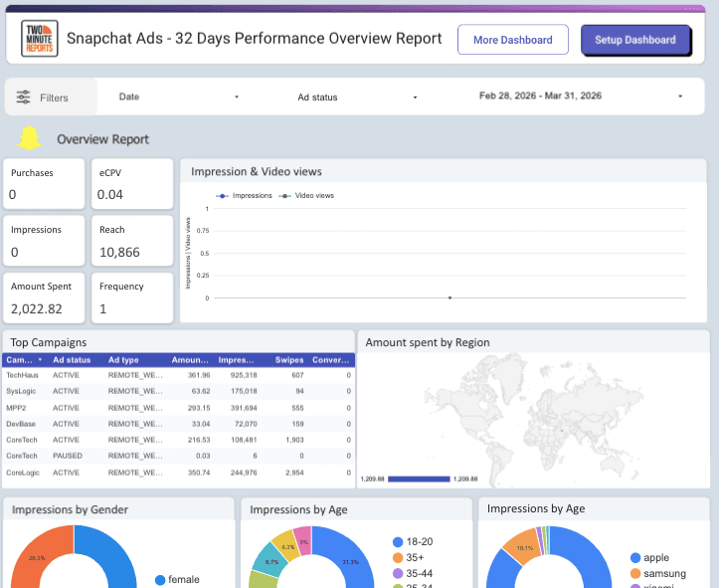
Task: Click the Amount column header
Action: click(x=190, y=360)
